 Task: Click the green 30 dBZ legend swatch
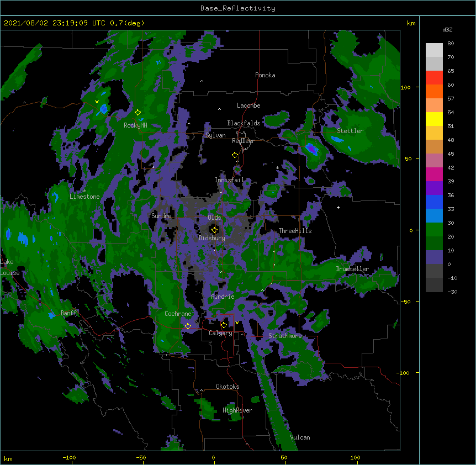[x=434, y=230]
